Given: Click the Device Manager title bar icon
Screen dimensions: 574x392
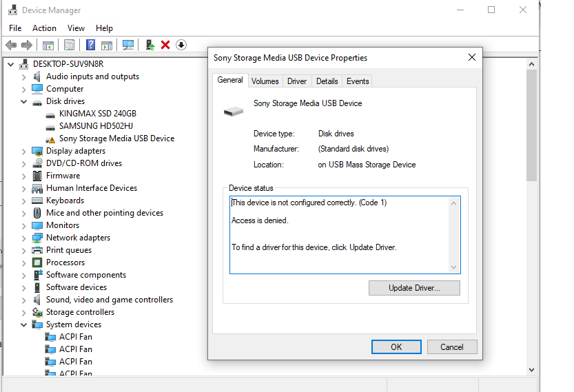Looking at the screenshot, I should click(x=13, y=10).
